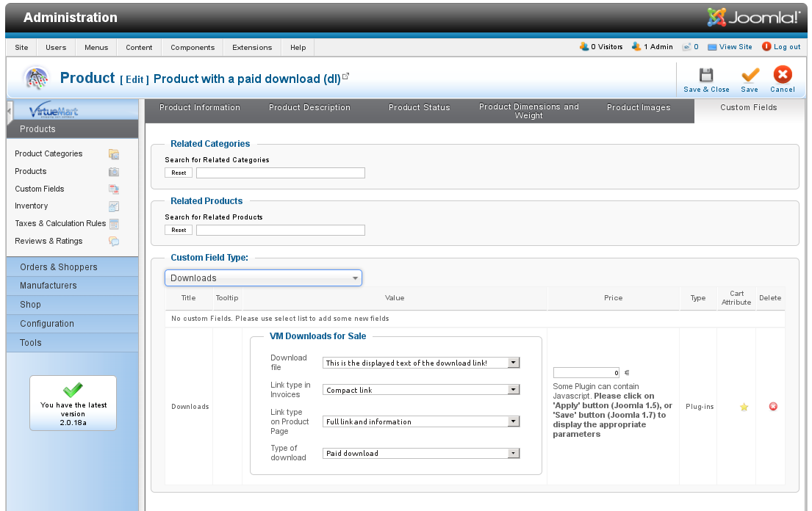Open the Download file dropdown
This screenshot has height=511, width=812.
point(421,363)
